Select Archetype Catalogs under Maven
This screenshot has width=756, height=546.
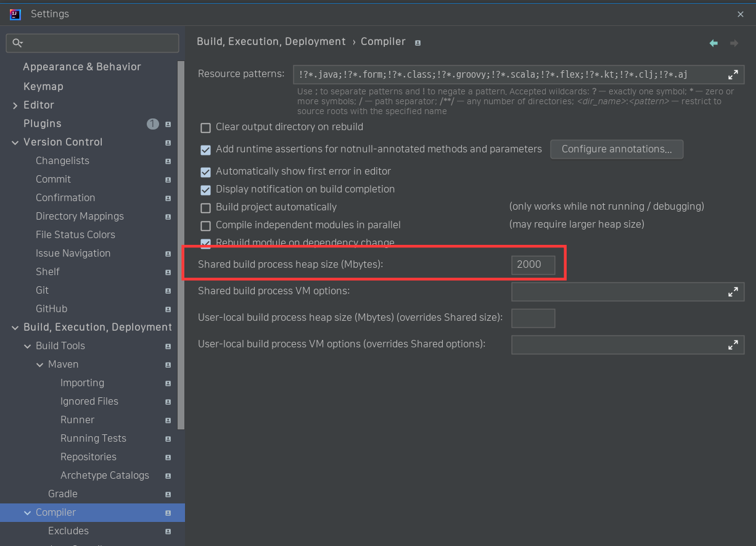105,475
